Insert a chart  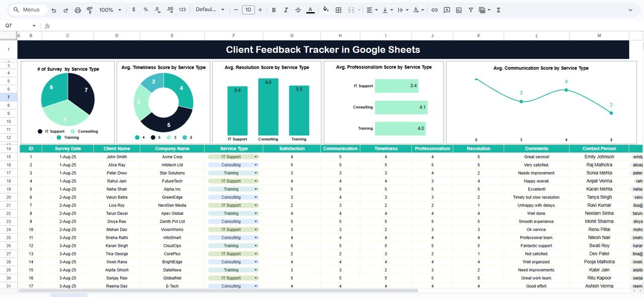click(458, 10)
